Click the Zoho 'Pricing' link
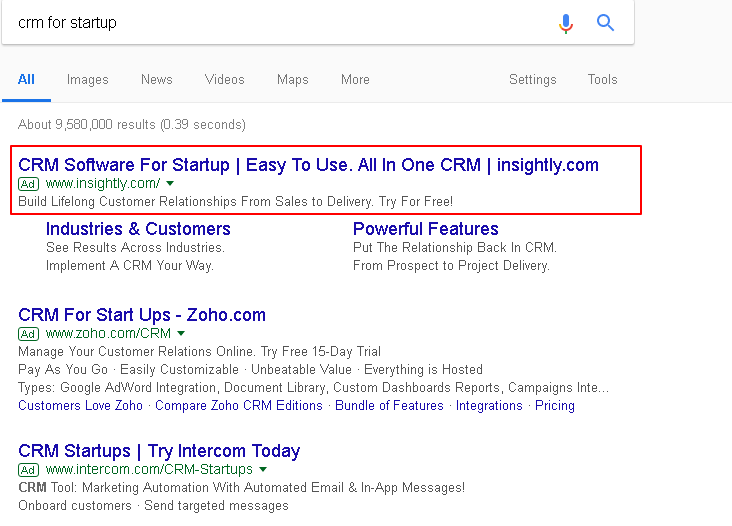Screen dimensions: 732x526 [x=555, y=406]
